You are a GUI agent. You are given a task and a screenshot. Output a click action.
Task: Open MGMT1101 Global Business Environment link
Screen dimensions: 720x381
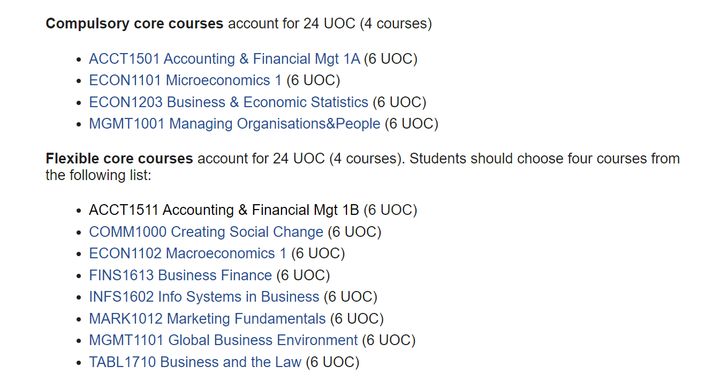coord(223,340)
